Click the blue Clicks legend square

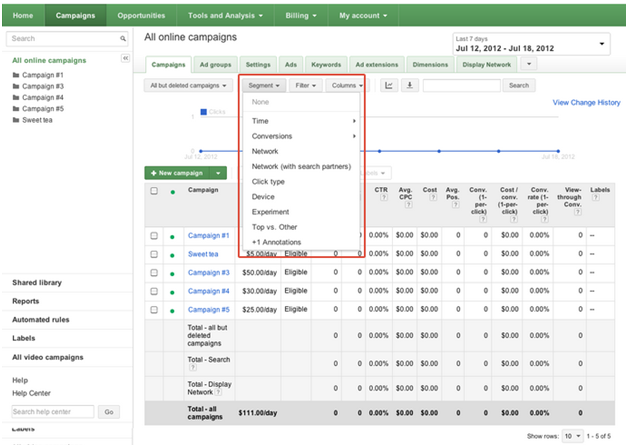[203, 112]
